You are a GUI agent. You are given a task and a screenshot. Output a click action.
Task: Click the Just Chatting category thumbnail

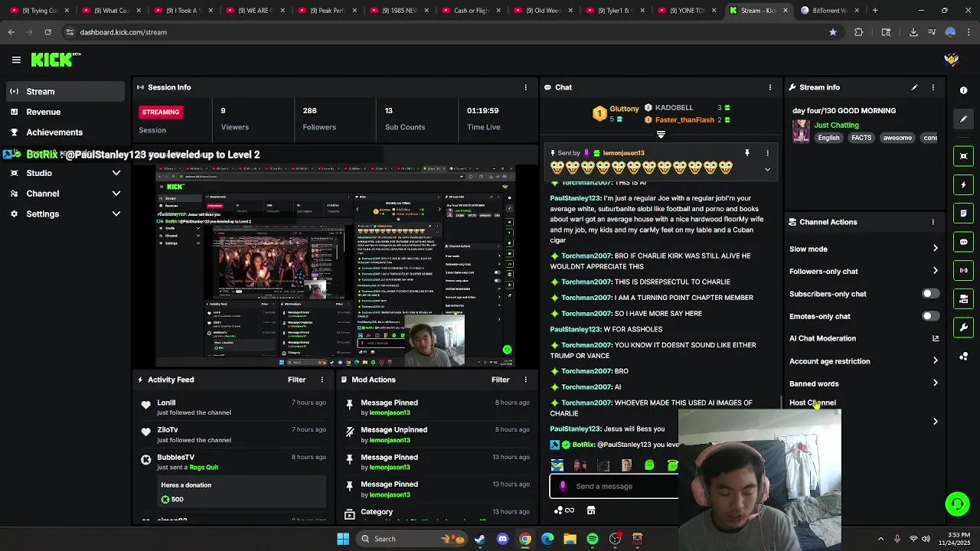(802, 131)
